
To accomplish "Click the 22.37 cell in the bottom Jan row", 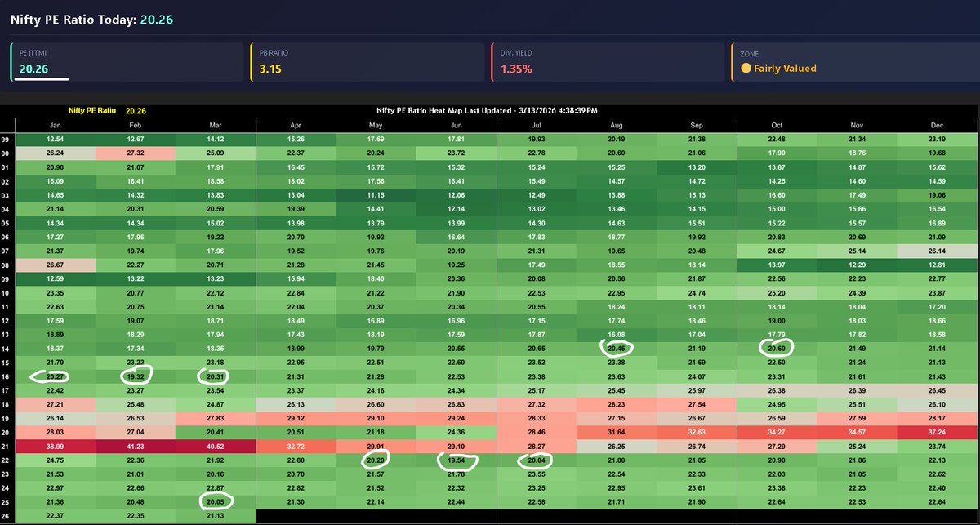I will coord(56,516).
